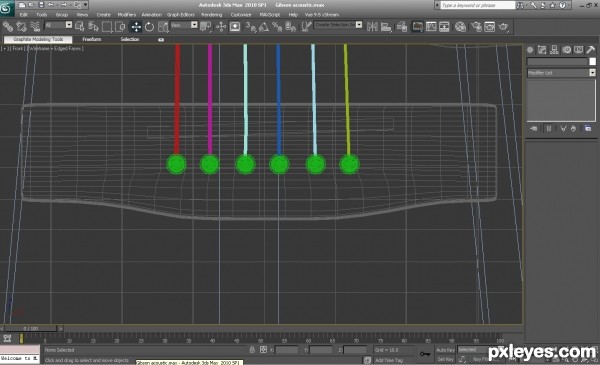Switch to the Freeform ribbon tab
The width and height of the screenshot is (600, 365).
click(x=92, y=39)
